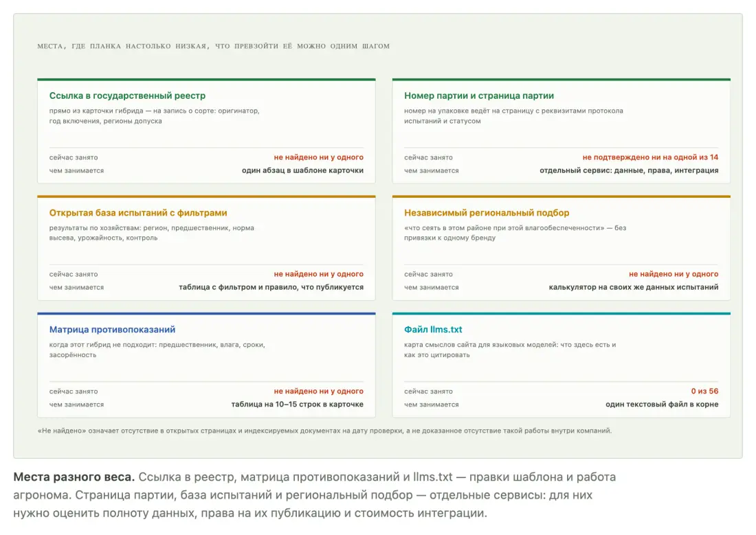Click the card title "Файл llms.txt"
The image size is (756, 535).
point(433,329)
